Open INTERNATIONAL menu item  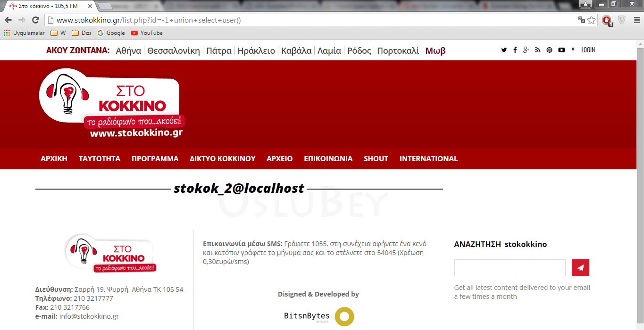429,159
